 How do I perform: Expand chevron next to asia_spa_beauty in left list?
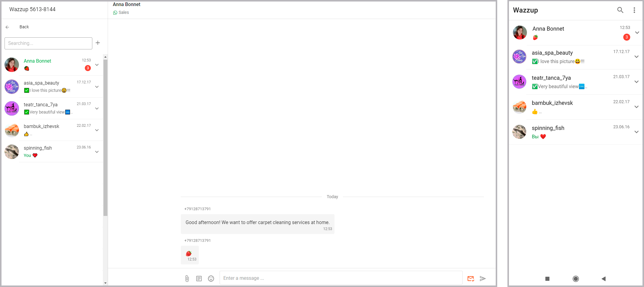click(97, 87)
